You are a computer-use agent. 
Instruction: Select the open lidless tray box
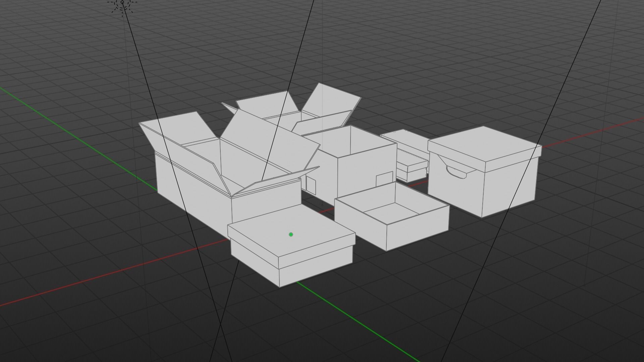pyautogui.click(x=392, y=217)
